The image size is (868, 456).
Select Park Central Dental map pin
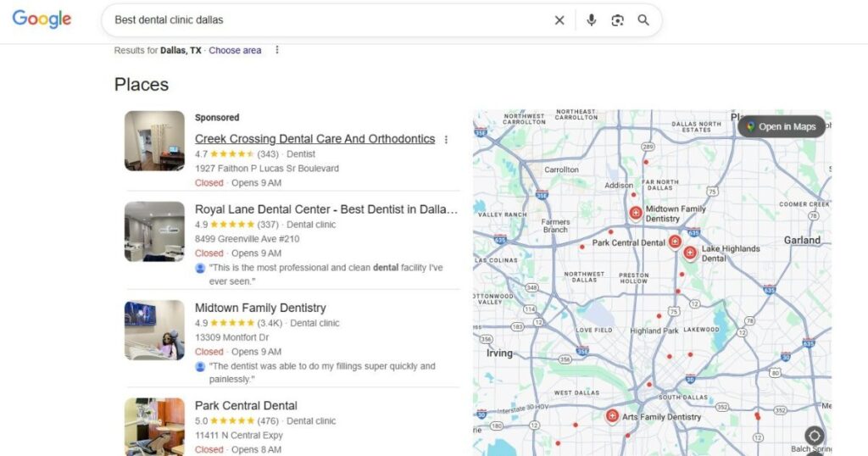pyautogui.click(x=674, y=242)
